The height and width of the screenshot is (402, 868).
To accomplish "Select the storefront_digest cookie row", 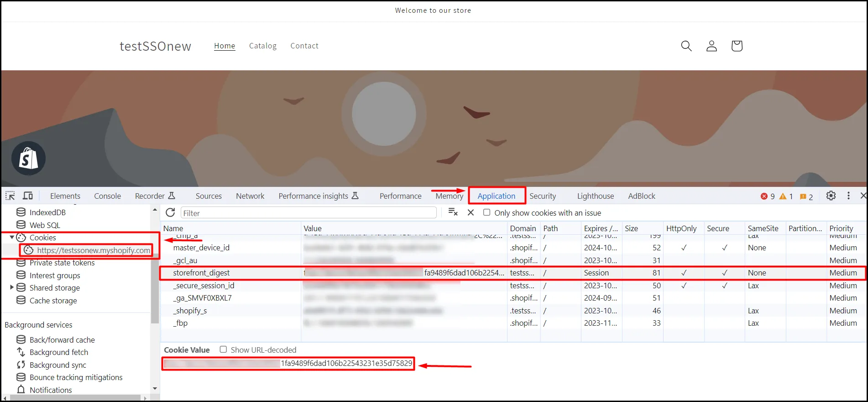I will coord(513,273).
